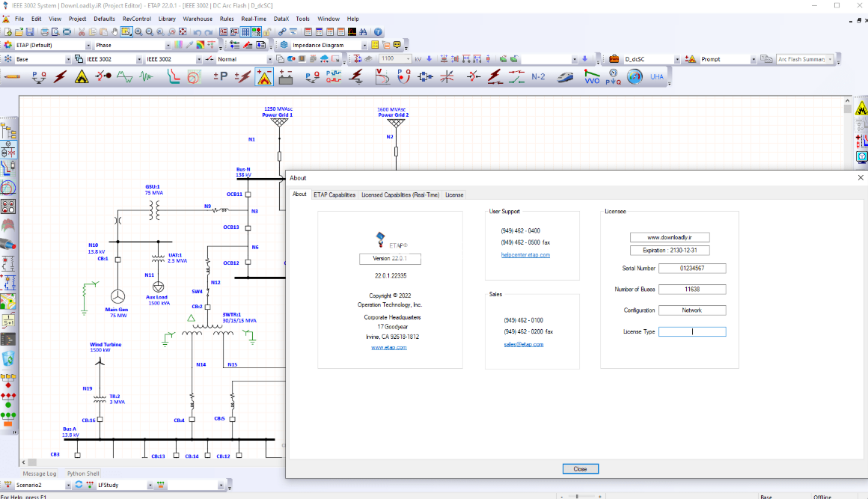Open the Library menu

click(x=167, y=19)
